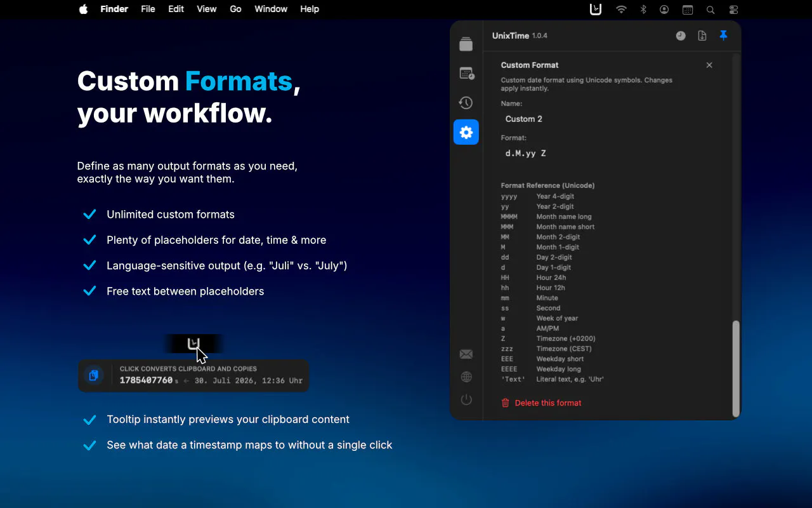812x508 pixels.
Task: Open Spotlight search magnifier in menu bar
Action: [710, 9]
